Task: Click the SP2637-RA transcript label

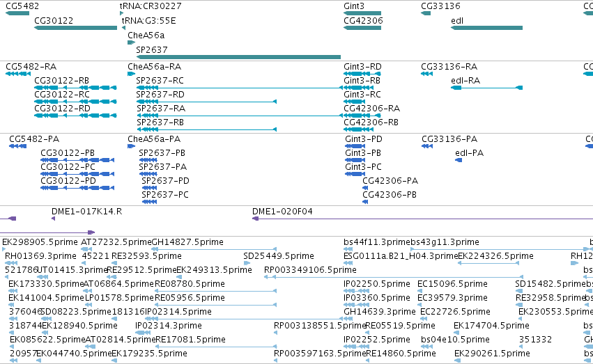Action: click(161, 109)
